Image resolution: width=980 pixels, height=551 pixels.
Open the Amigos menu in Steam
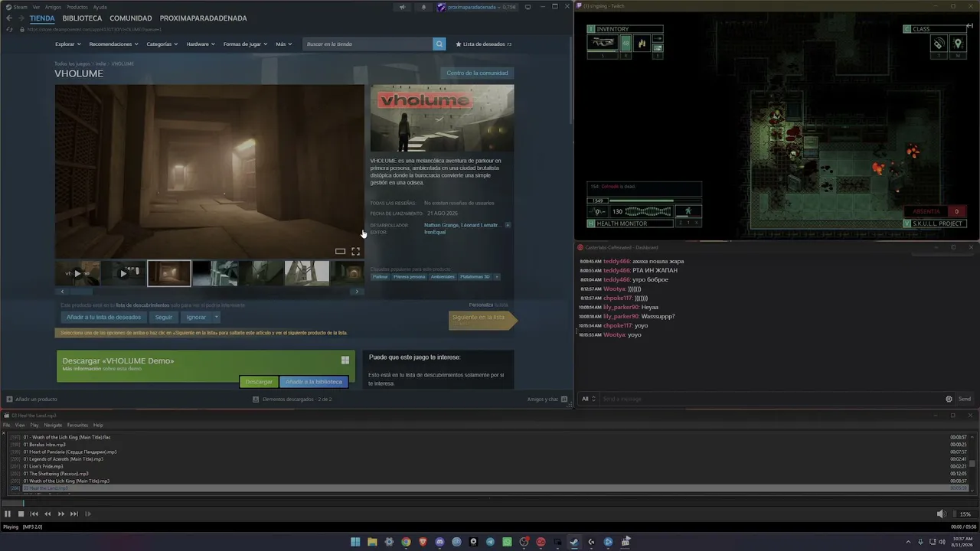pyautogui.click(x=53, y=7)
